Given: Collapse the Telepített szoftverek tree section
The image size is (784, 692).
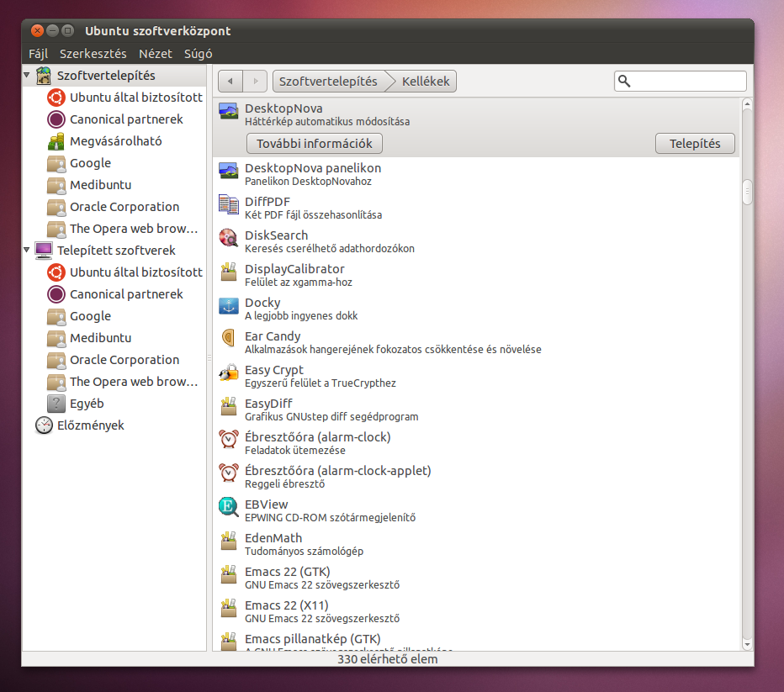Looking at the screenshot, I should click(x=27, y=250).
